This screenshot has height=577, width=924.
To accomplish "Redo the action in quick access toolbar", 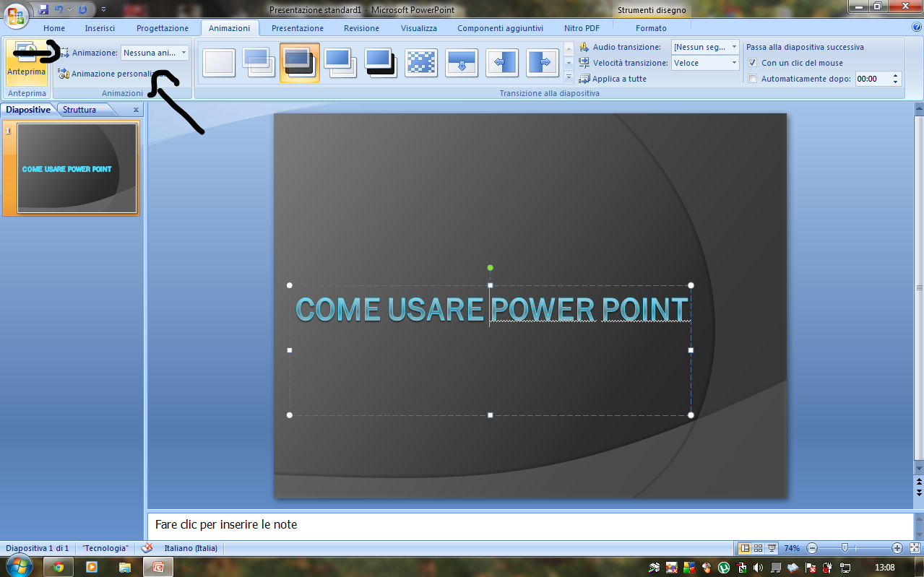I will (x=82, y=9).
